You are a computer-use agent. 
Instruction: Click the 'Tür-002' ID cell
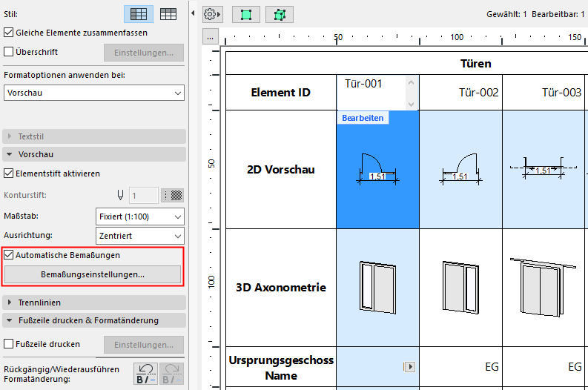pos(461,92)
